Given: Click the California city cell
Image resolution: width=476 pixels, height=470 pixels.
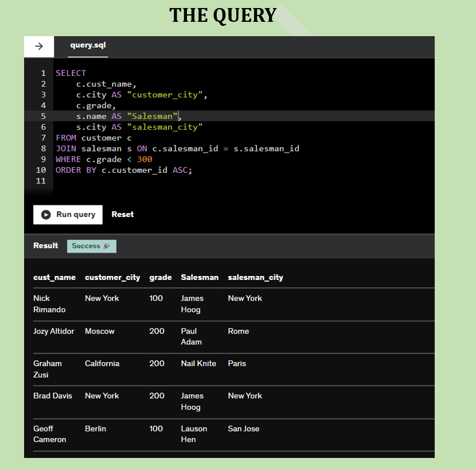Looking at the screenshot, I should pos(102,363).
